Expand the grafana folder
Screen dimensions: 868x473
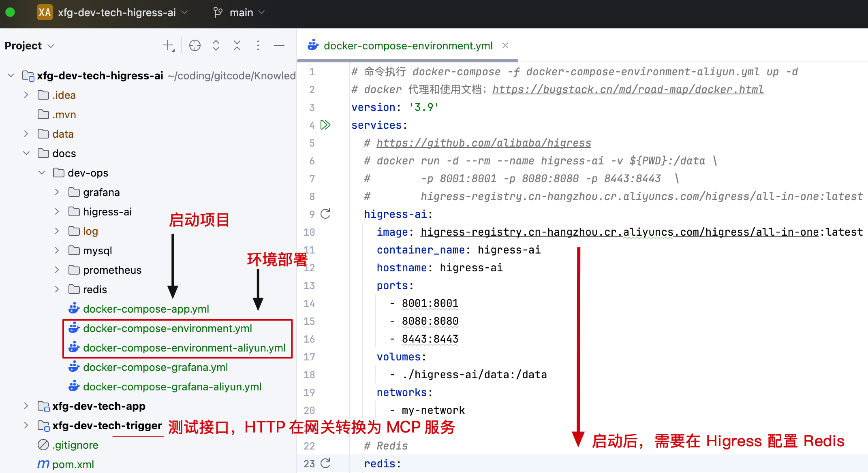click(57, 192)
